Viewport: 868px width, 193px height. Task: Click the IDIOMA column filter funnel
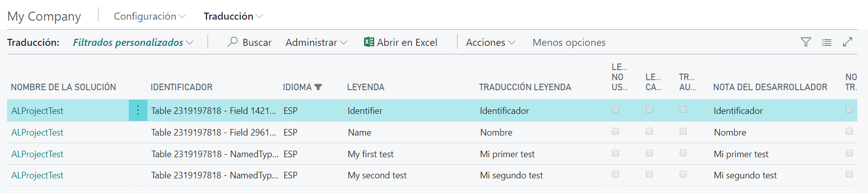[x=318, y=87]
